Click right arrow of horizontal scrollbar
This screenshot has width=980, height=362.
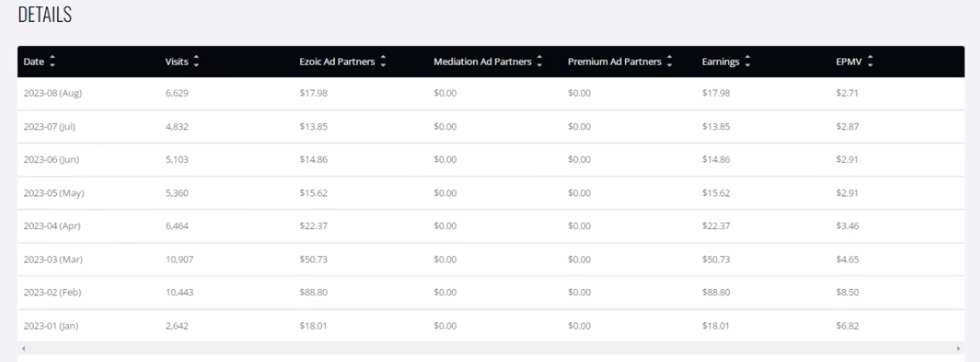point(959,348)
